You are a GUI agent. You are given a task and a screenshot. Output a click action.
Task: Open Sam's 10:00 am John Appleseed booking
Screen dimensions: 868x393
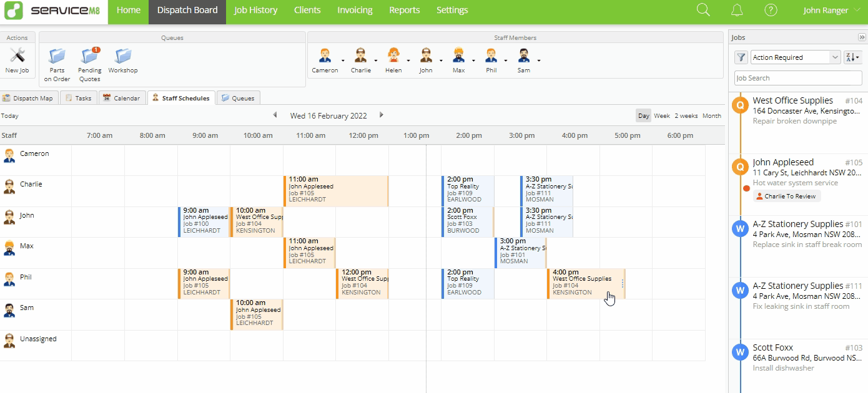(257, 314)
